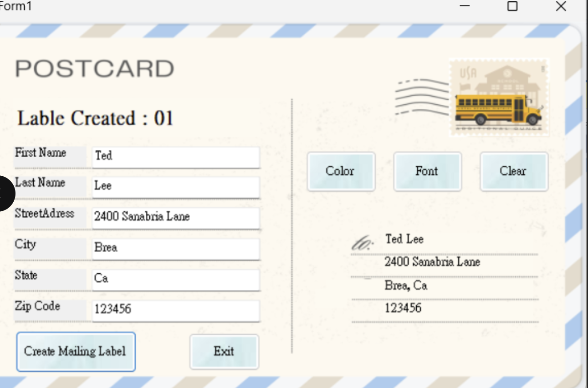Click the wavy postmark lines beside stamp
588x388 pixels.
(x=421, y=97)
